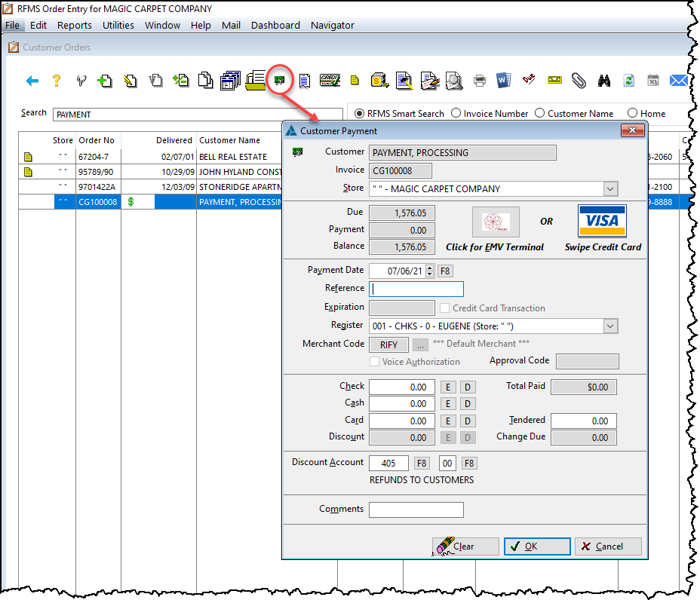Open attachments with the paperclip icon

pos(579,81)
